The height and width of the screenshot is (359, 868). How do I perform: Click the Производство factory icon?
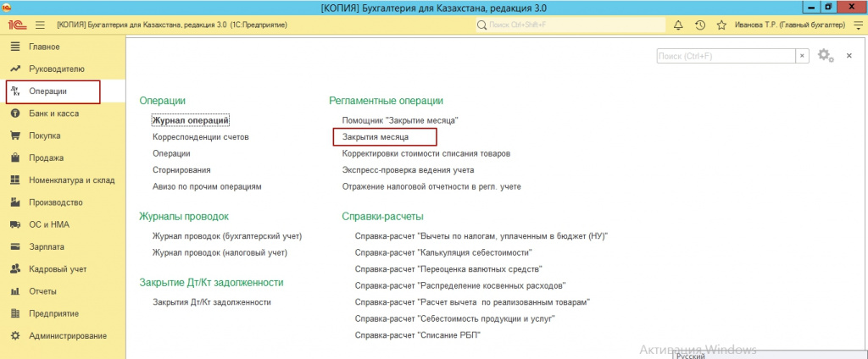[15, 202]
